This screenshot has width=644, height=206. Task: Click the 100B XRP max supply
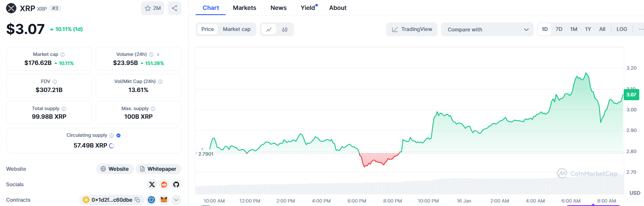click(139, 117)
